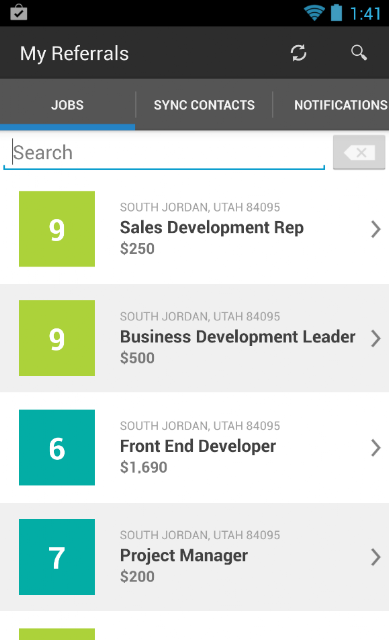Expand Business Development Leader chevron arrow
Screen dimensions: 389x640
[x=376, y=338]
